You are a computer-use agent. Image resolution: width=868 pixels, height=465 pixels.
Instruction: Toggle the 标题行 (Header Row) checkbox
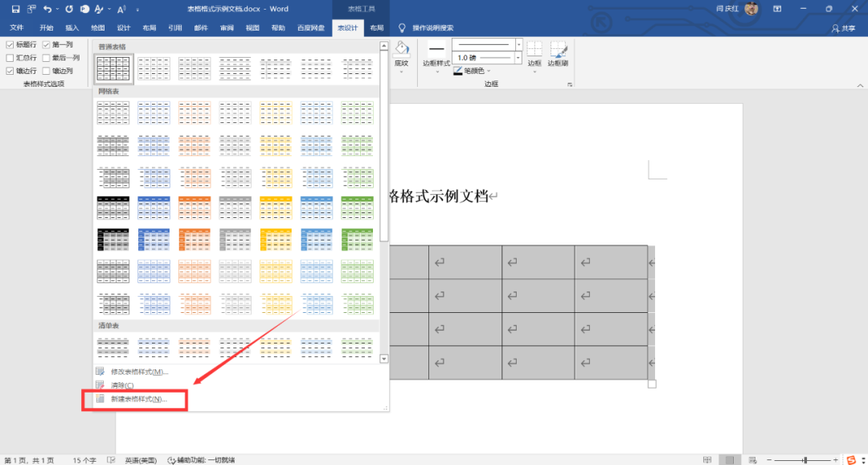(10, 44)
